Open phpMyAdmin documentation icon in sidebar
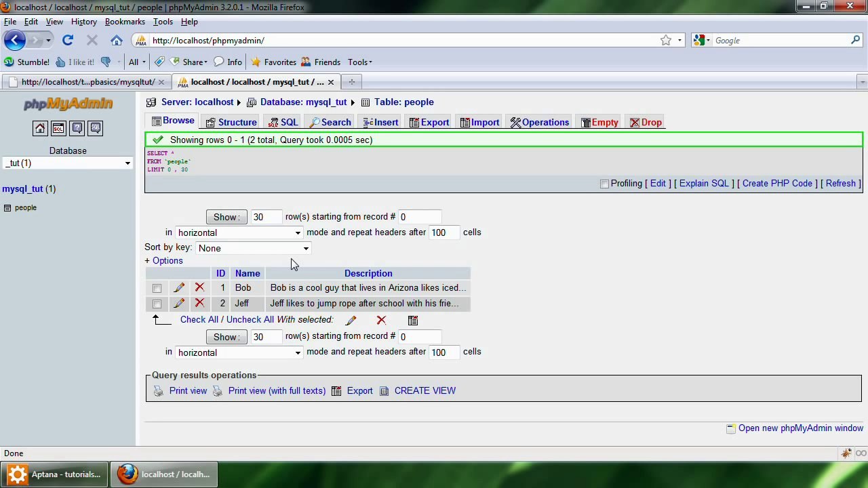 coord(77,128)
